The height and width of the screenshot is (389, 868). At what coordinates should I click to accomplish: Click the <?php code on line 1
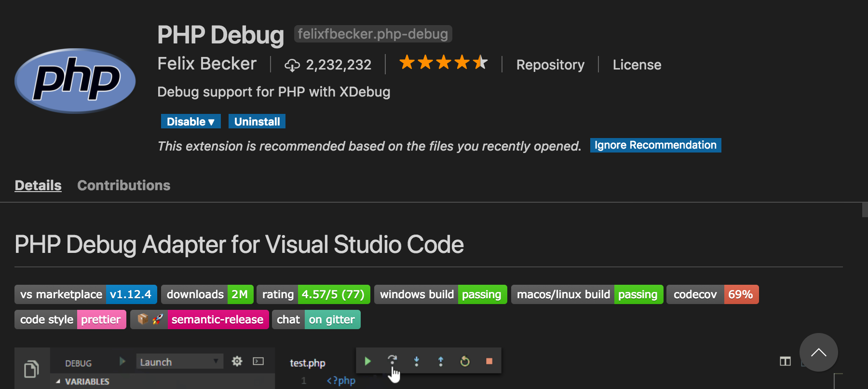(341, 380)
